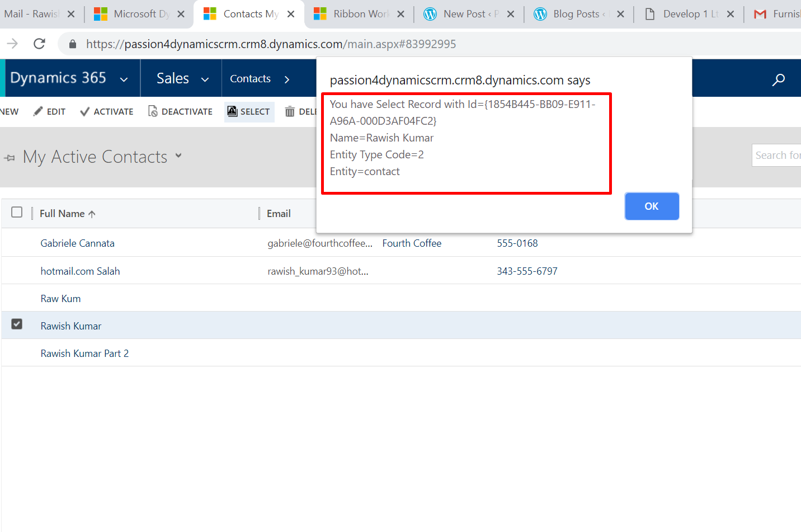Open the Gabriele Cannata contact record
The height and width of the screenshot is (532, 801).
coord(78,243)
